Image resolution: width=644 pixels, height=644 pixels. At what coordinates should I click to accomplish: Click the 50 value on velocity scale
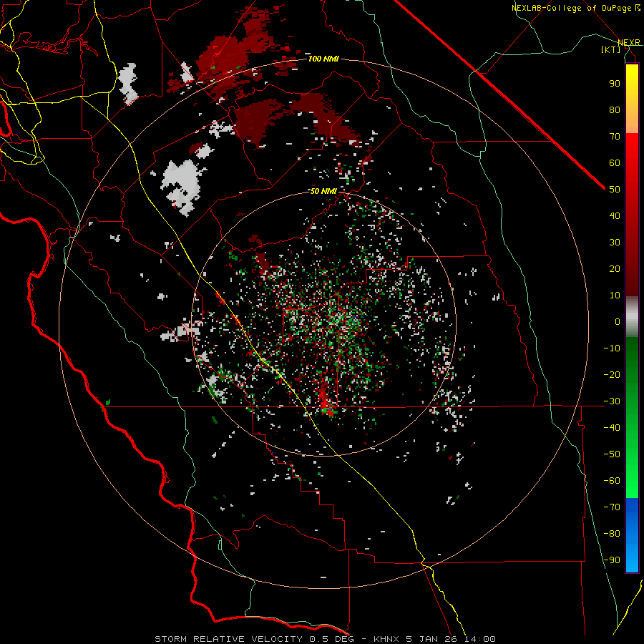pyautogui.click(x=615, y=190)
